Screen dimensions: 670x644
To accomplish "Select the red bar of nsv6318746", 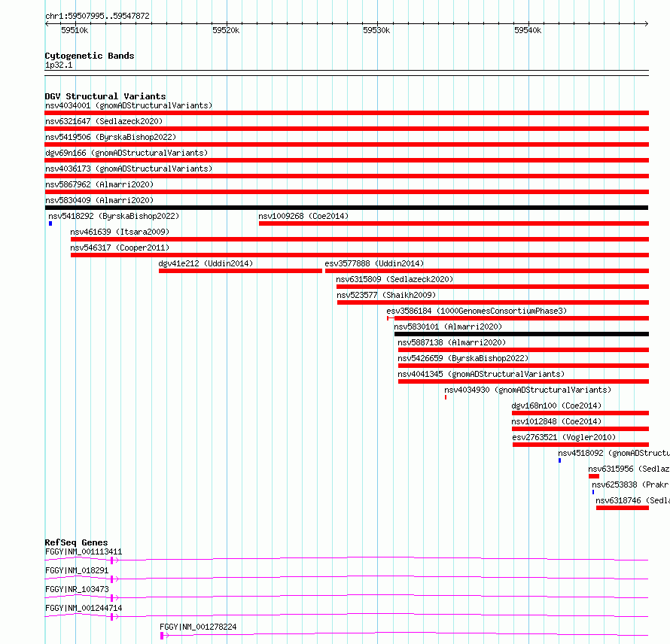I will (x=623, y=508).
